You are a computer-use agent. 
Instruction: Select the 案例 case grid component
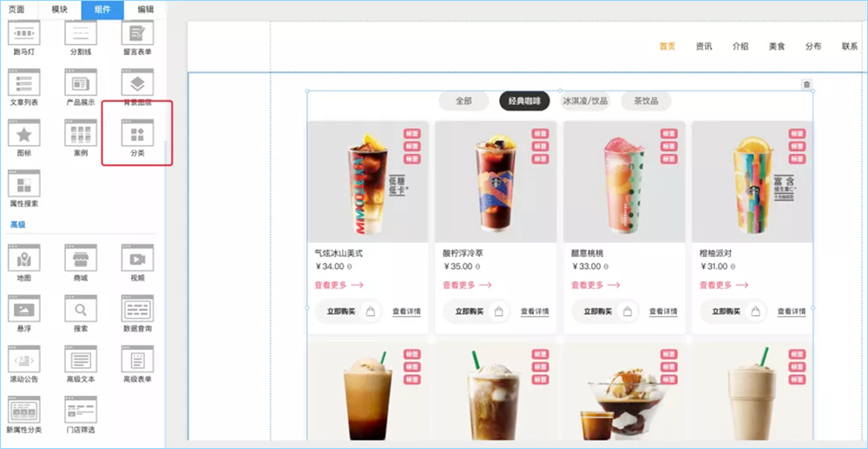click(x=81, y=138)
